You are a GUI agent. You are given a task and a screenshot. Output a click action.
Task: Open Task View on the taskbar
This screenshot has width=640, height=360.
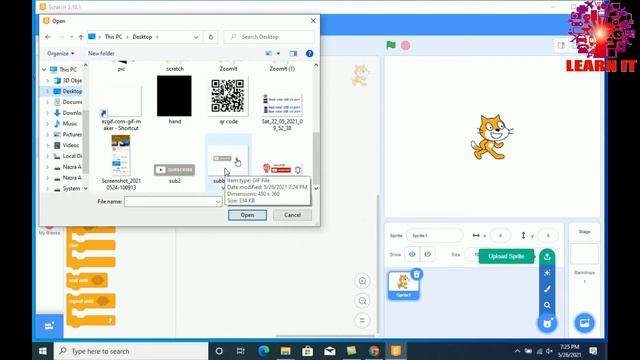click(x=241, y=351)
